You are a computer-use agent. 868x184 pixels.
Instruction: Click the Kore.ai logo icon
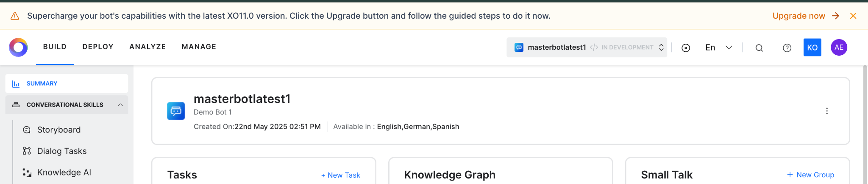18,47
